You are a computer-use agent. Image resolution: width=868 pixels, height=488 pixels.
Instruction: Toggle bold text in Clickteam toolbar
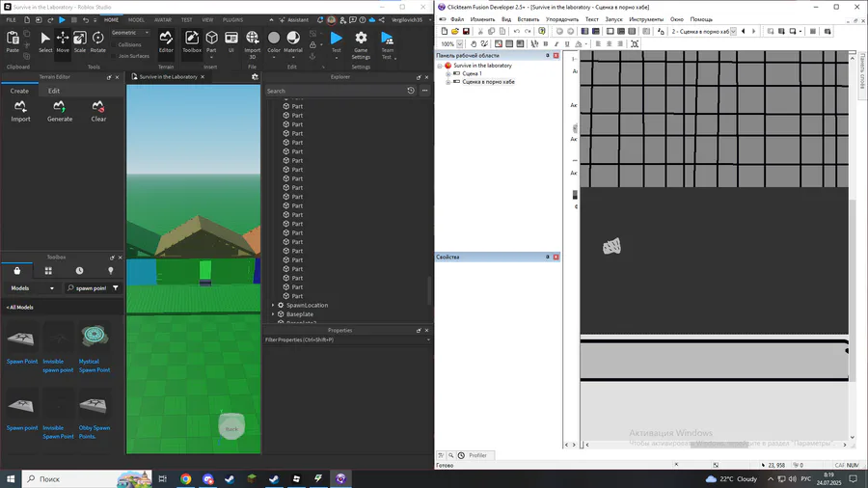tap(546, 43)
